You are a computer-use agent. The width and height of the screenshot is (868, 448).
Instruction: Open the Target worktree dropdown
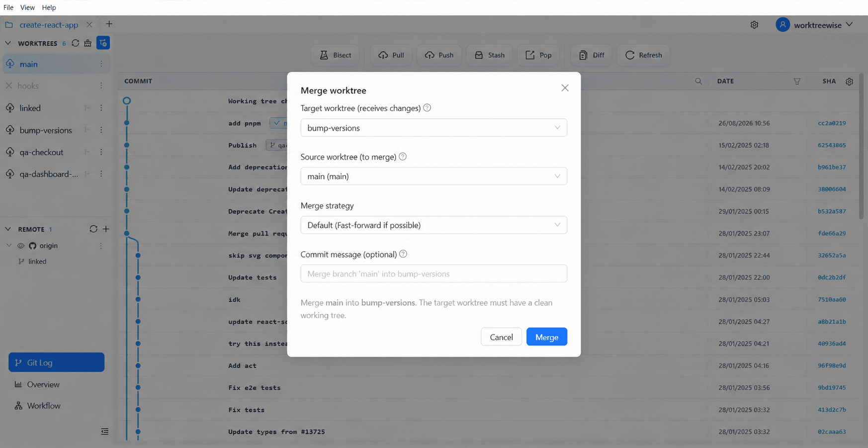[x=434, y=128]
